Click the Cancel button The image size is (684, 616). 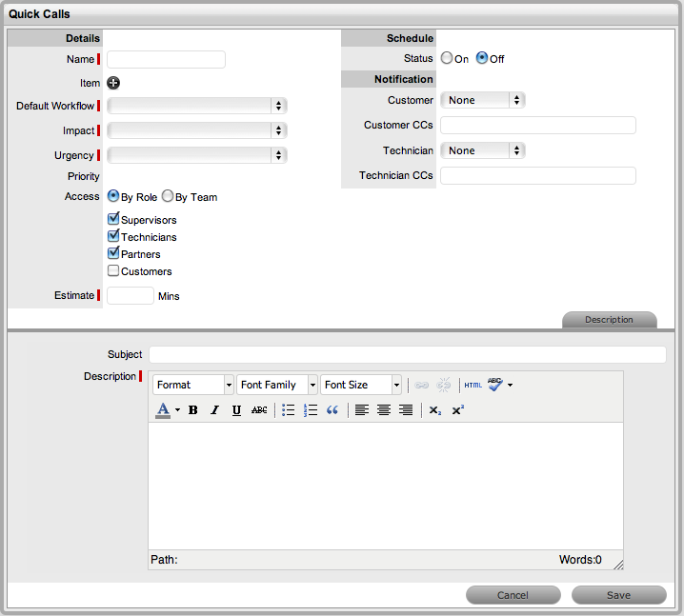point(513,595)
